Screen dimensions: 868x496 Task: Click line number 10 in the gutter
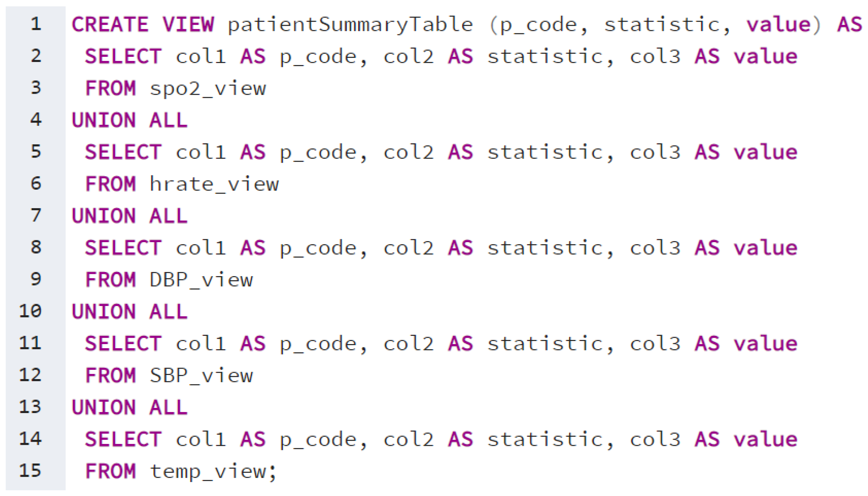30,311
